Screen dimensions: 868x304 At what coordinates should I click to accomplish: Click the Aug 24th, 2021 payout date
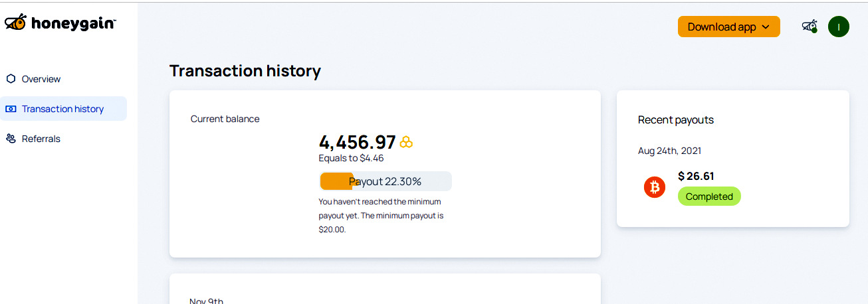coord(669,151)
